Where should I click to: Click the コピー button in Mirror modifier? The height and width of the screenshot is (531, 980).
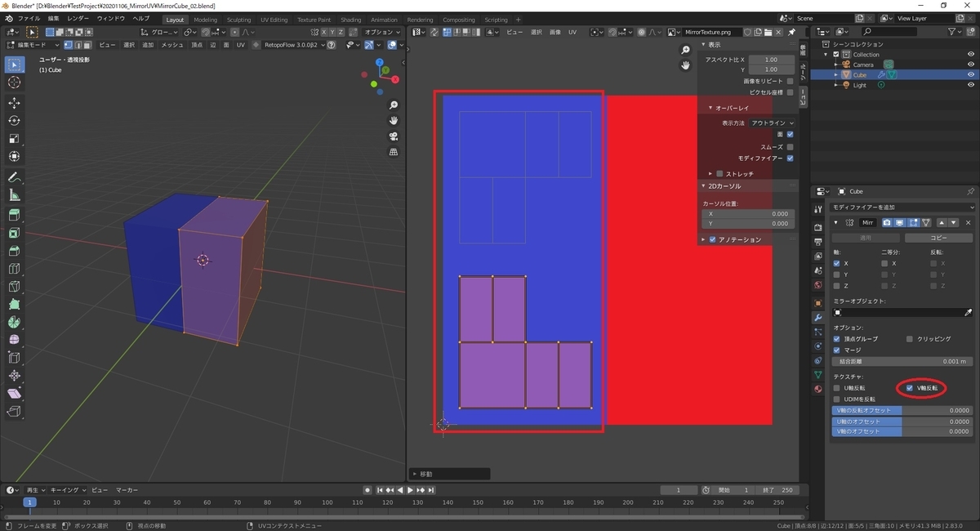click(x=938, y=238)
